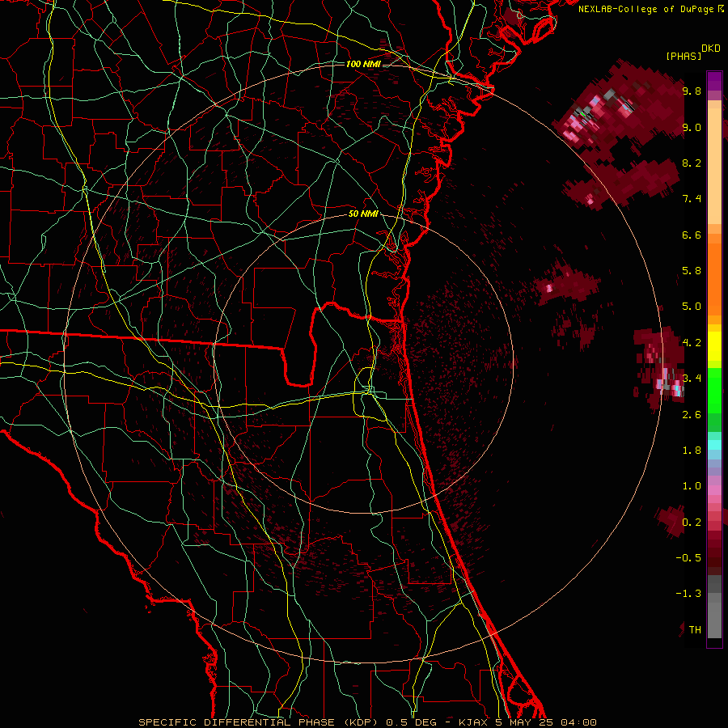This screenshot has width=728, height=728.
Task: Click the 50 NMI range ring label
Action: [x=363, y=214]
